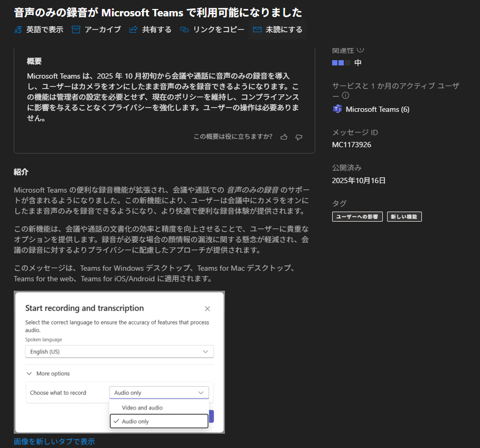Viewport: 480px width, 448px height.
Task: Select the ユーザーへの影響 tag
Action: pos(357,216)
